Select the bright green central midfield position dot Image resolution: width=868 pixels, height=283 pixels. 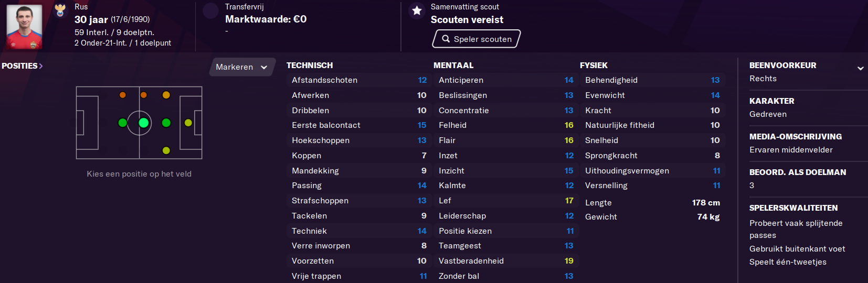tap(143, 123)
